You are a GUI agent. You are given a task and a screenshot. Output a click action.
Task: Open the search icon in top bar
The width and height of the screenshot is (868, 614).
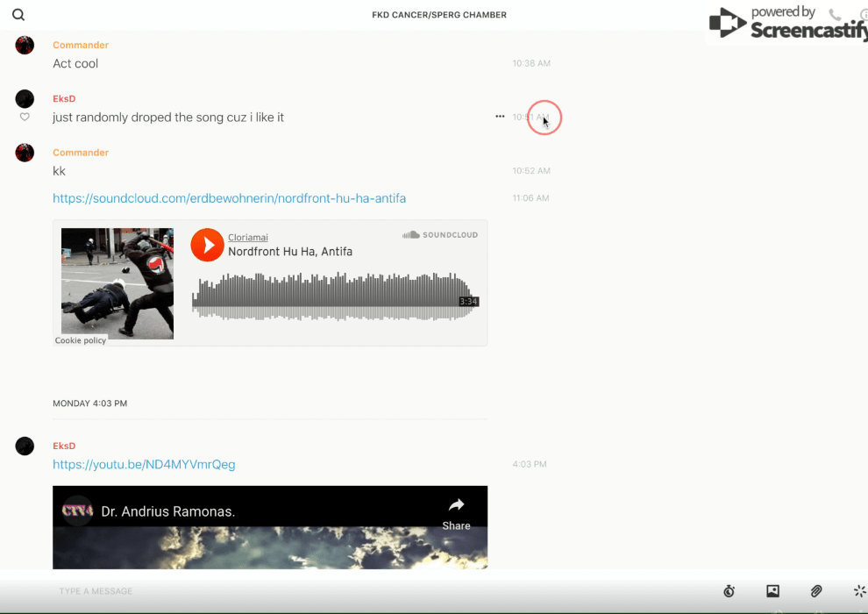point(18,15)
